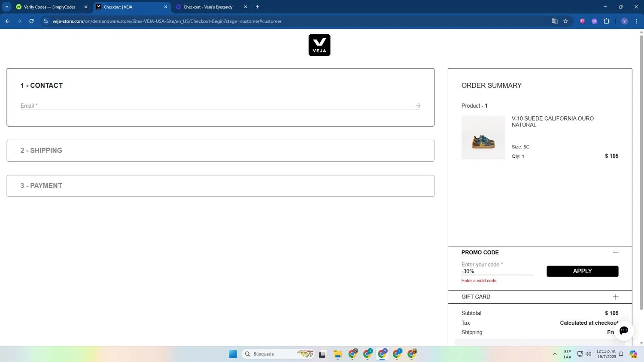Image resolution: width=644 pixels, height=362 pixels.
Task: Click 'Enter a valid code' error text
Action: point(479,281)
